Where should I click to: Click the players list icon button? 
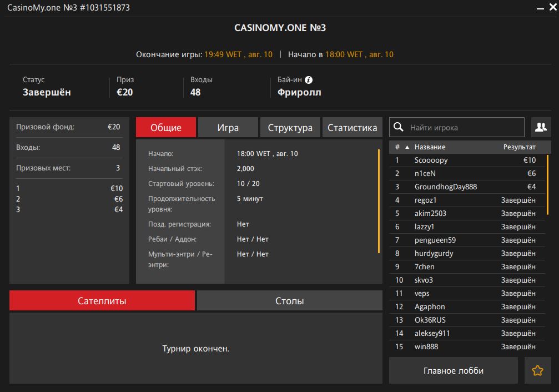pos(541,127)
